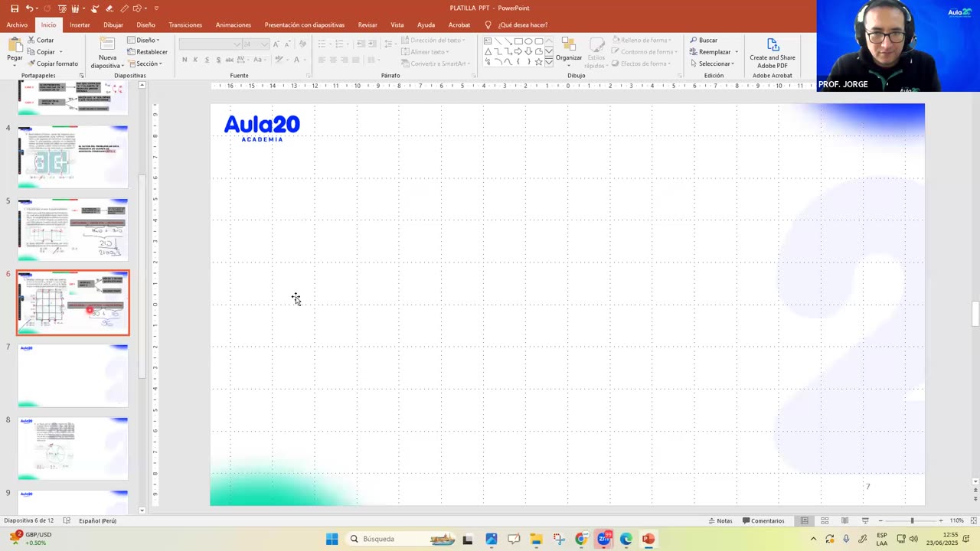Toggle the Notas pane
The image size is (980, 551).
719,521
